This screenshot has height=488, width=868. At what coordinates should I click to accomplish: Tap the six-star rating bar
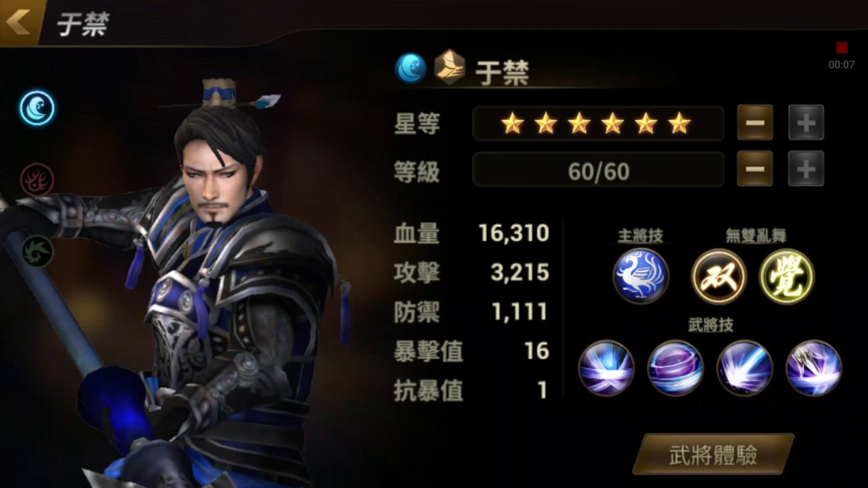point(598,123)
